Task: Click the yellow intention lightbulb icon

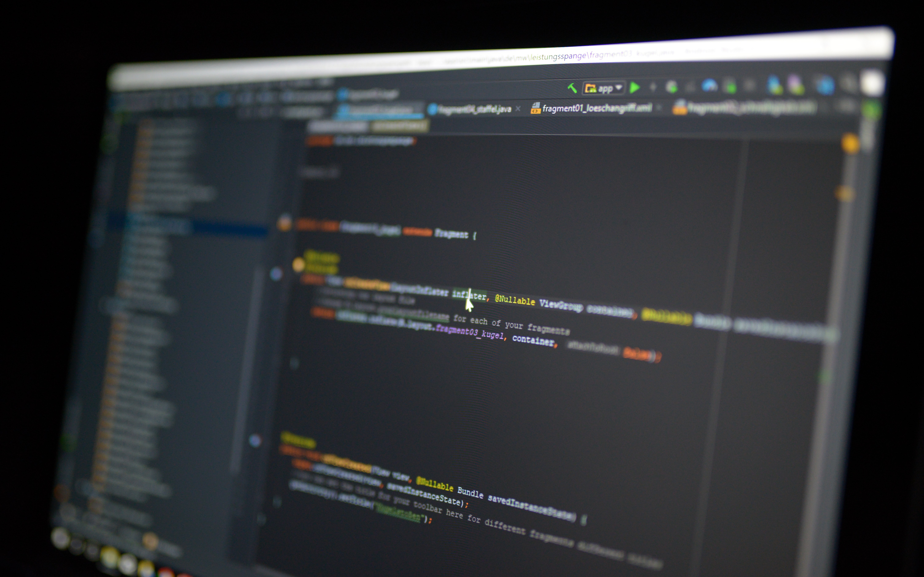Action: coord(298,264)
